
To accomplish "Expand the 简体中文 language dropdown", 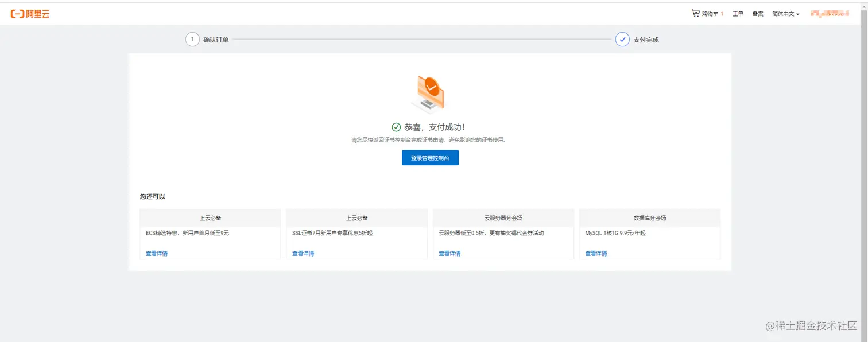I will point(786,14).
